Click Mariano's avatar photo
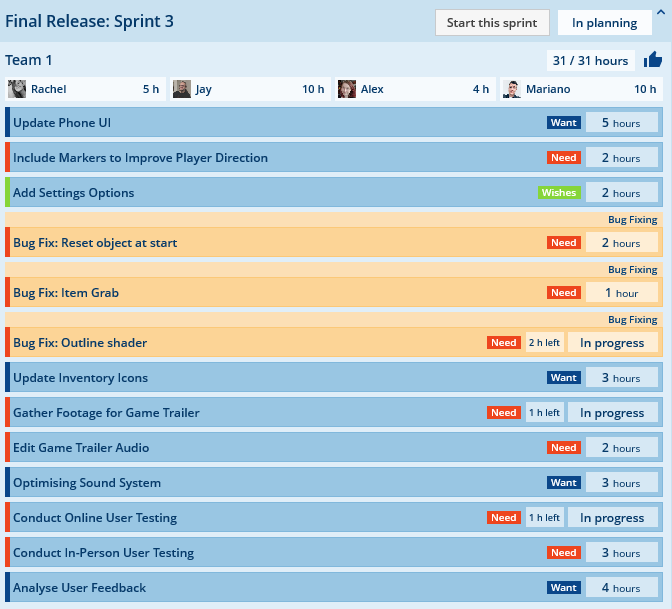 [x=512, y=89]
